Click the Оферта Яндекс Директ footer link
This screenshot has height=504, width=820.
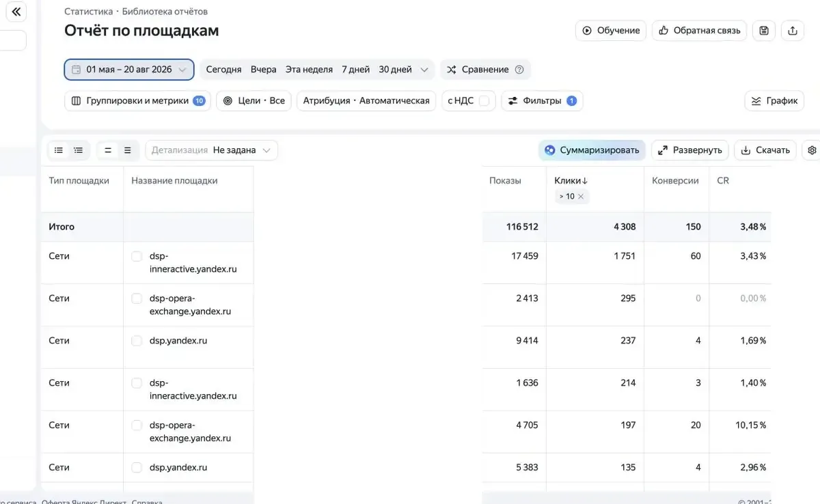coord(84,501)
